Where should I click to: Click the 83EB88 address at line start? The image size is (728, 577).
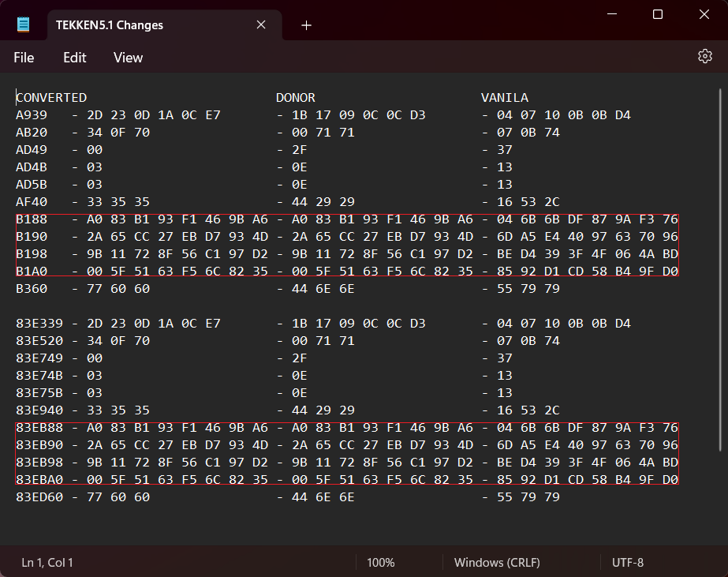39,427
